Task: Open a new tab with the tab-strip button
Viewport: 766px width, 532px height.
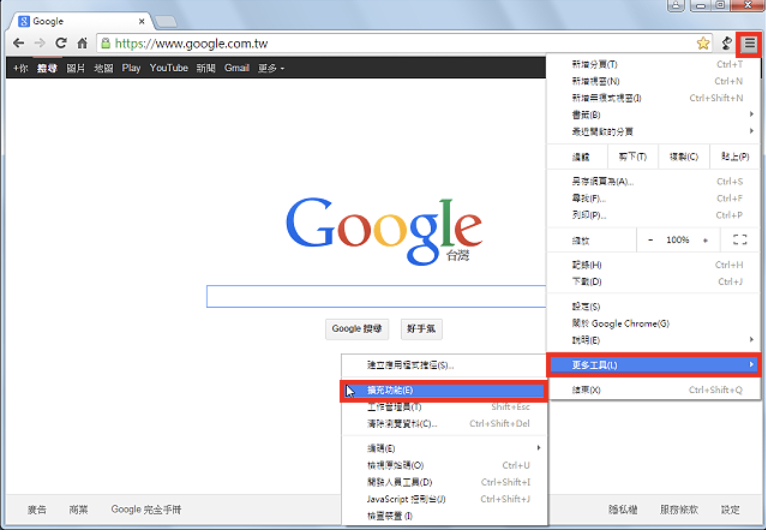Action: coord(166,21)
